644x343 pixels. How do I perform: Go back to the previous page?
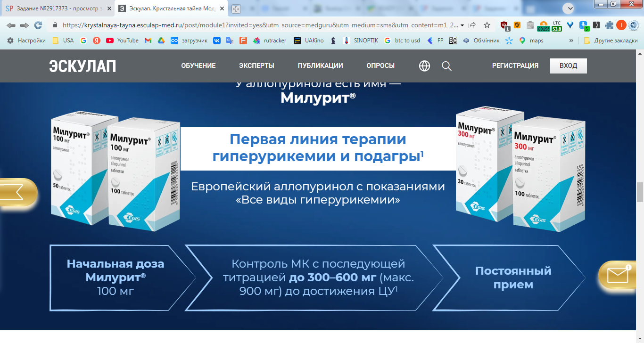[x=10, y=25]
